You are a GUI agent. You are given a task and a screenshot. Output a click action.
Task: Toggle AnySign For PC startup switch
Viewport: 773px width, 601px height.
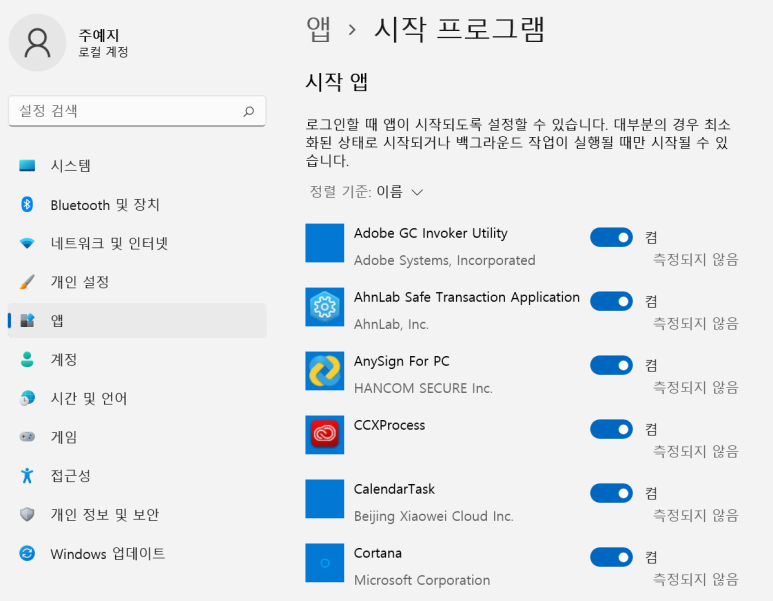pos(611,365)
